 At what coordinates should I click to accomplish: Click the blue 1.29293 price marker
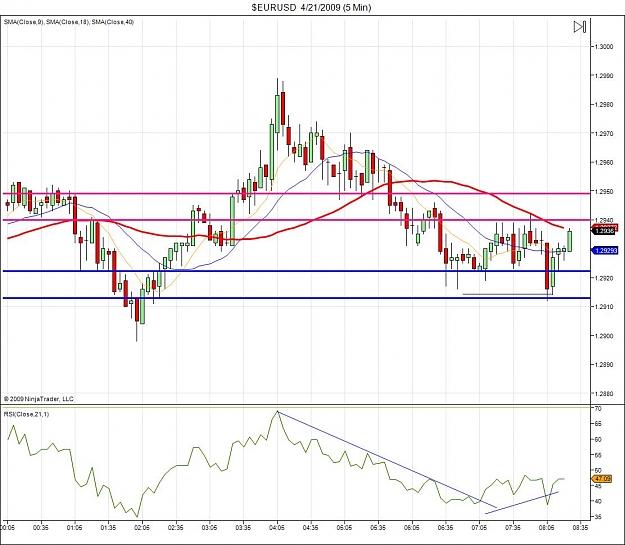click(x=605, y=250)
